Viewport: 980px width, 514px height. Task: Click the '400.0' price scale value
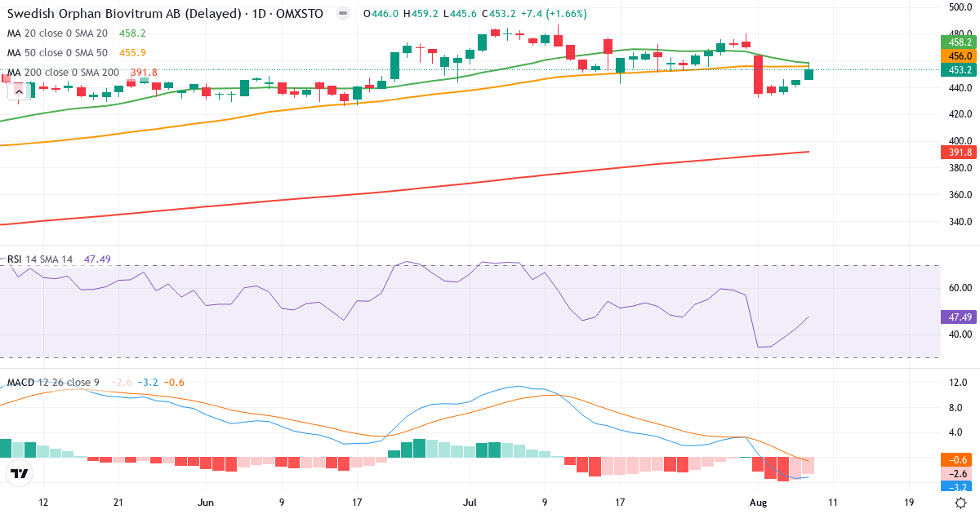pyautogui.click(x=960, y=141)
